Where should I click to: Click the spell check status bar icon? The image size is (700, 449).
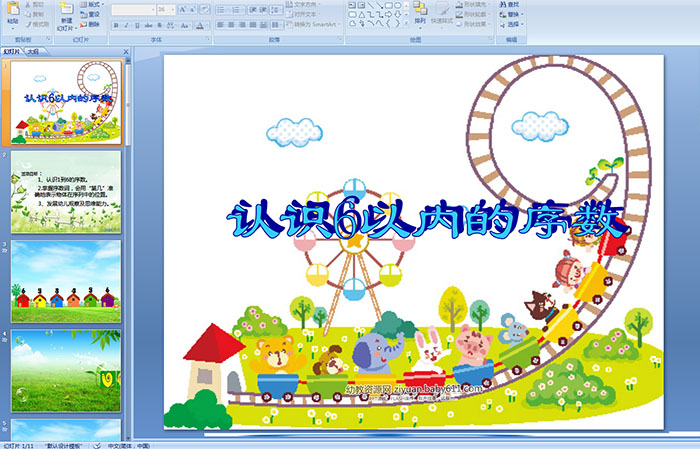tap(97, 445)
